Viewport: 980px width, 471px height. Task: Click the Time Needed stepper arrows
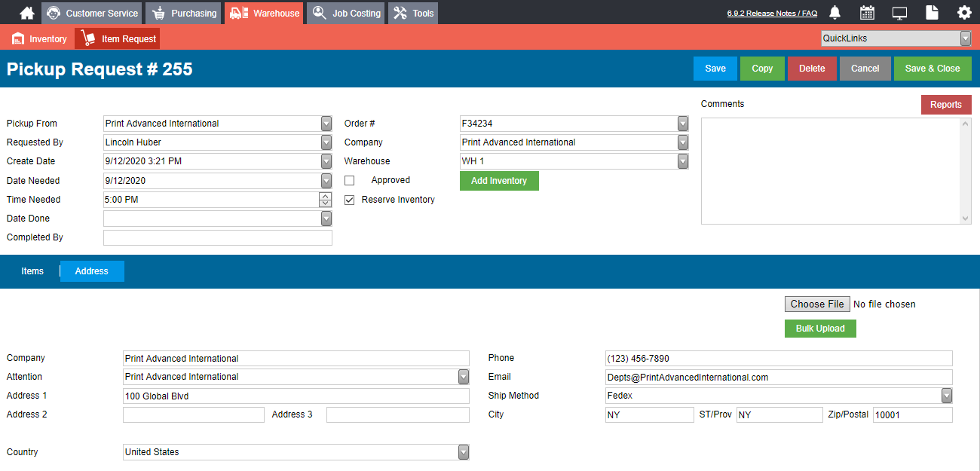coord(326,200)
